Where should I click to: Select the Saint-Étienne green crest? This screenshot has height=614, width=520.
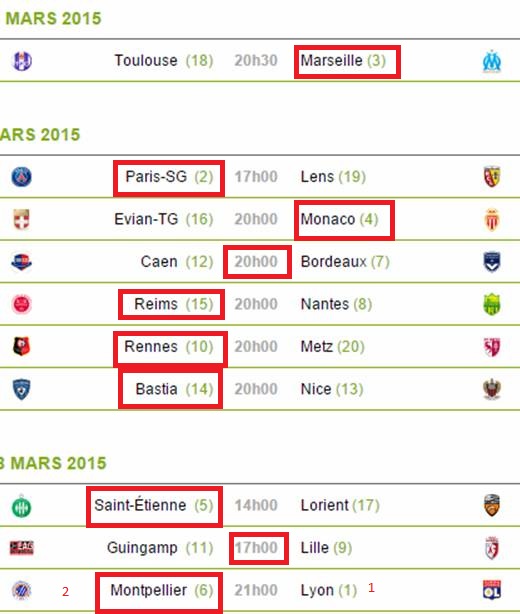click(x=22, y=506)
